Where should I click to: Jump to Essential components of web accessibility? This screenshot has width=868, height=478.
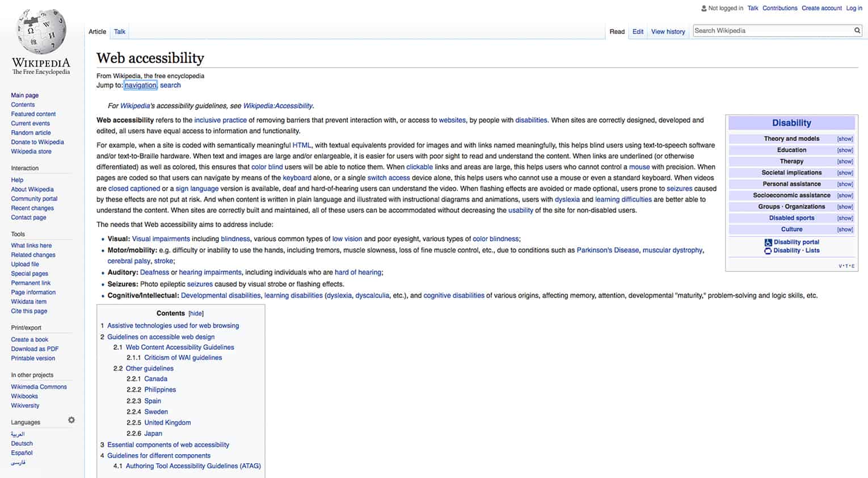168,445
